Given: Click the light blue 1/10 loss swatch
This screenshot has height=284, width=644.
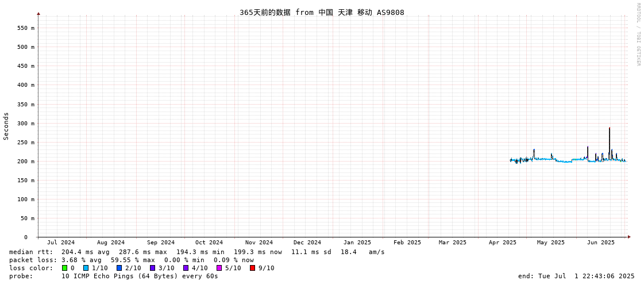Looking at the screenshot, I should [86, 268].
